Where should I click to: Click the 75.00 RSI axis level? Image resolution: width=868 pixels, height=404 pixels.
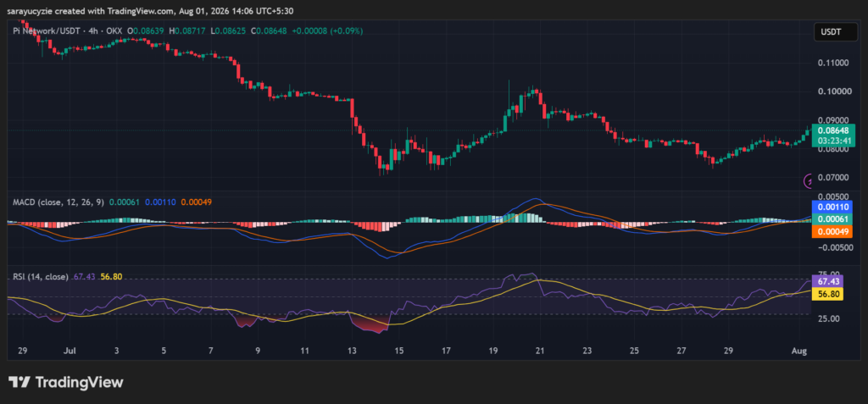827,274
